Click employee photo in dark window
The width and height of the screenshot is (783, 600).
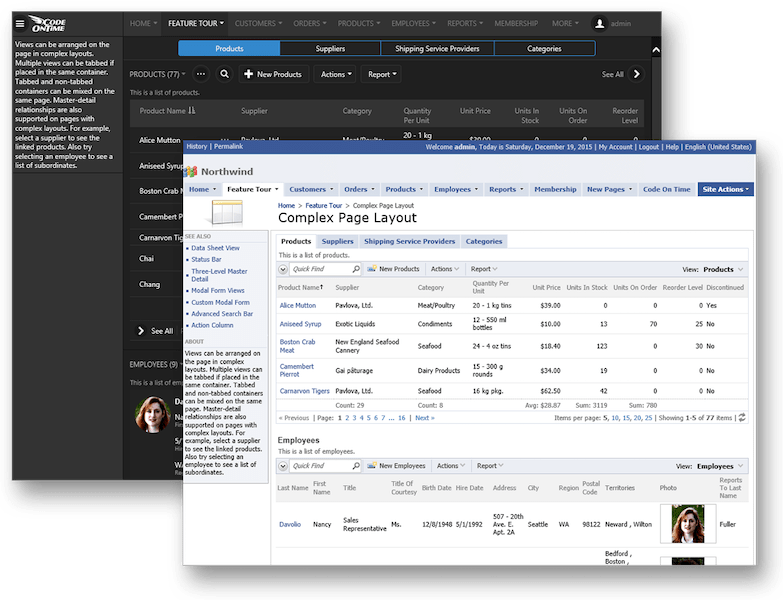point(153,415)
